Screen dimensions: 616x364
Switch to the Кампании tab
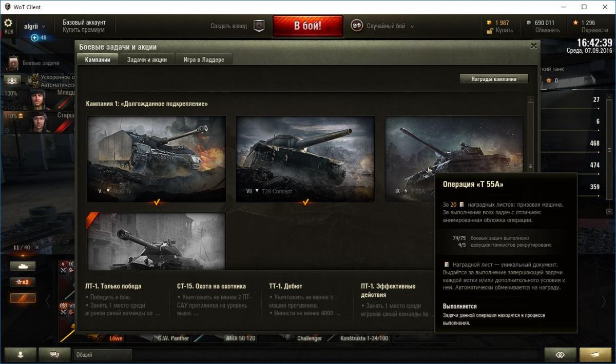(98, 59)
